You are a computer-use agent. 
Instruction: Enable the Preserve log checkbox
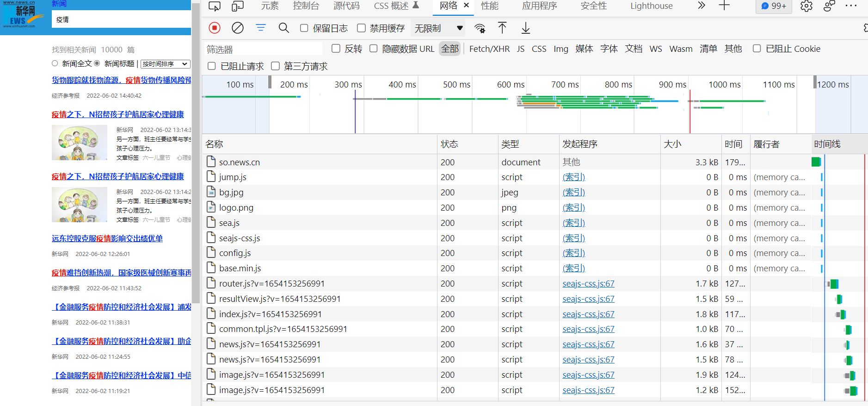[304, 28]
